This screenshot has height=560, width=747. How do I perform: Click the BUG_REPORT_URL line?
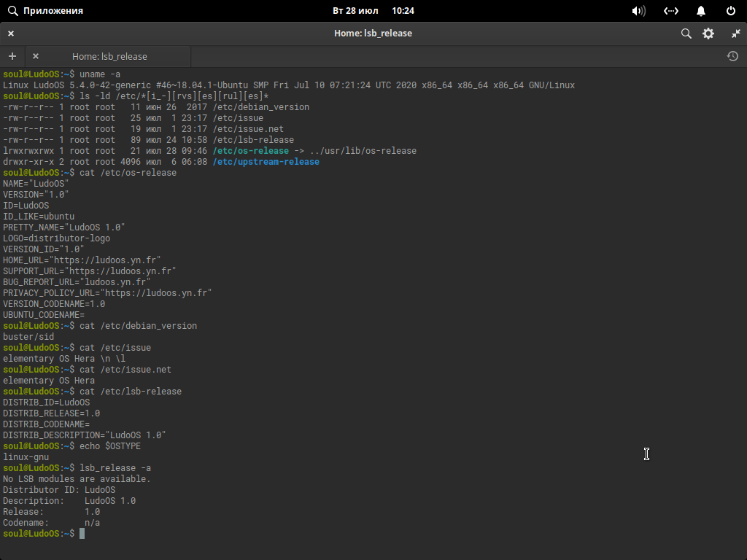pyautogui.click(x=77, y=282)
